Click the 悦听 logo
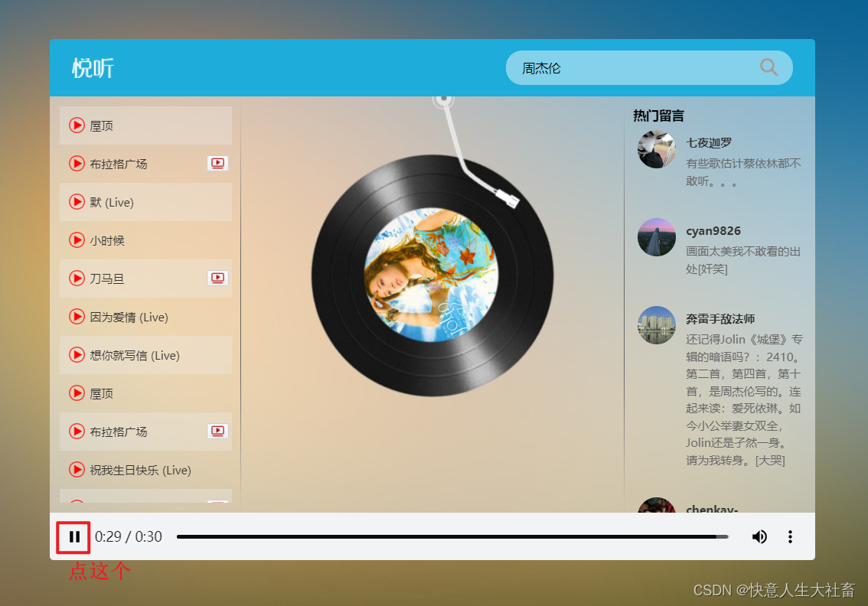This screenshot has width=868, height=606. pos(93,67)
